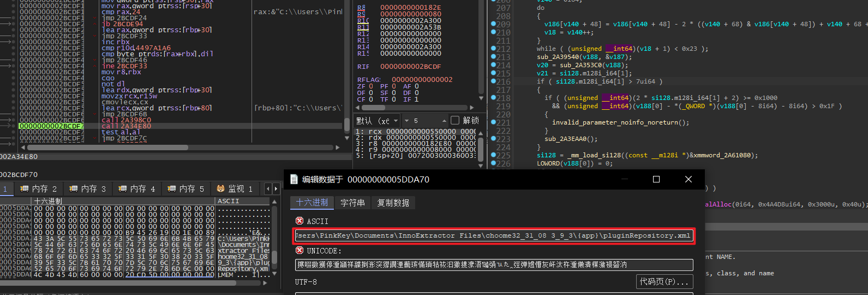Open the 内存 2 dump tab icon
The height and width of the screenshot is (295, 868).
tap(25, 188)
